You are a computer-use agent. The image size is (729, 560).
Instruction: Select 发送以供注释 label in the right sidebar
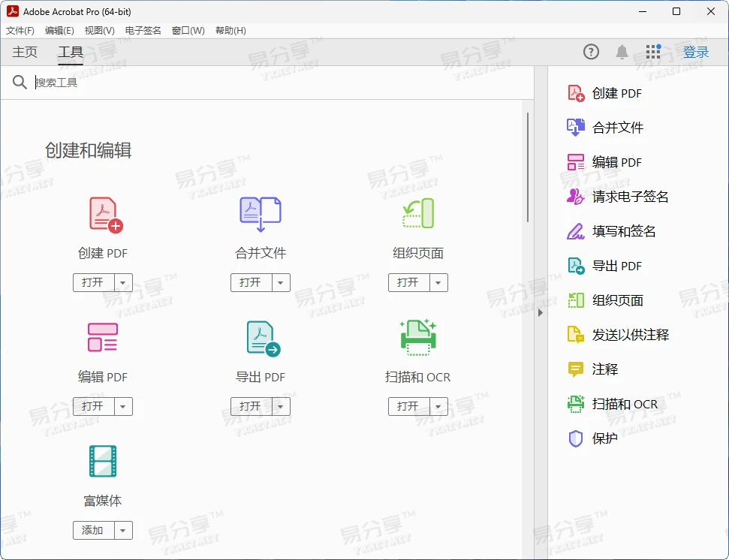tap(631, 335)
